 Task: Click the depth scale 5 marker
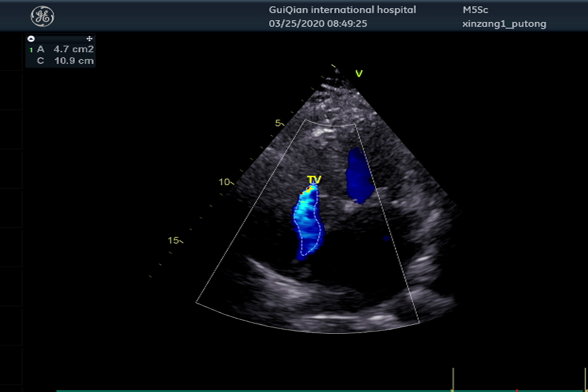click(x=278, y=123)
